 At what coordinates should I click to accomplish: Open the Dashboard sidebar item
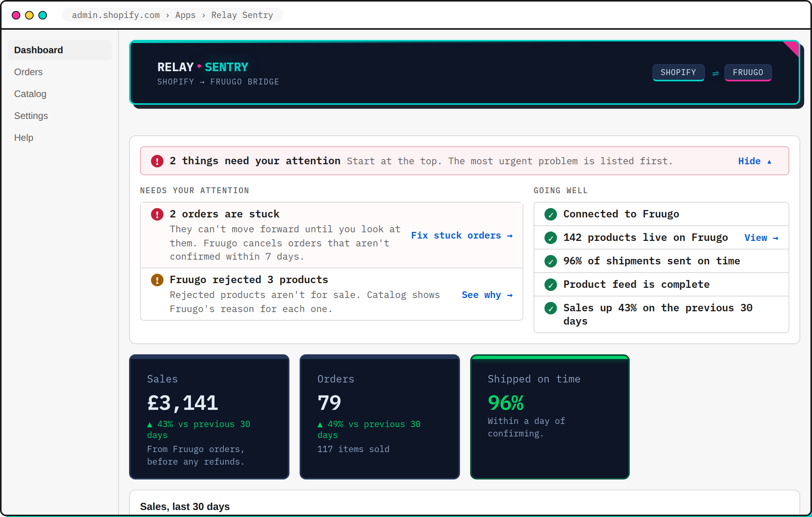click(x=60, y=50)
